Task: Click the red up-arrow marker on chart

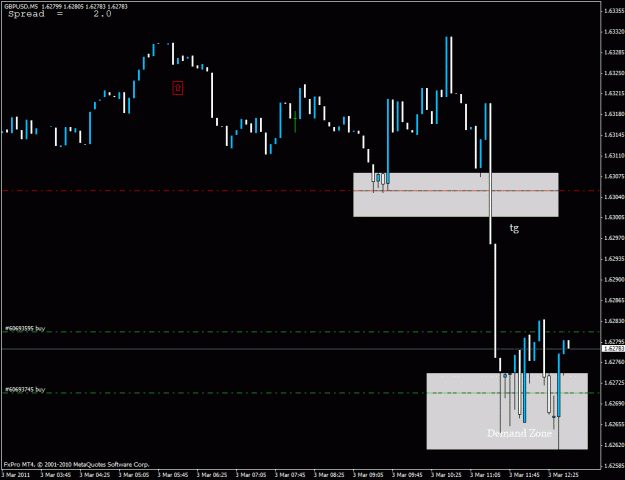Action: (178, 88)
